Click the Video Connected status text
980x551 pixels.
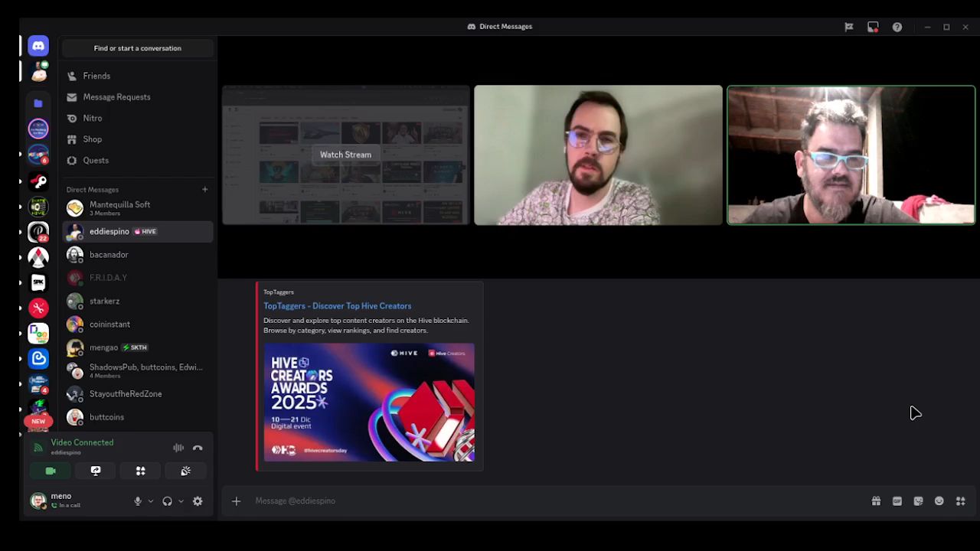point(82,442)
